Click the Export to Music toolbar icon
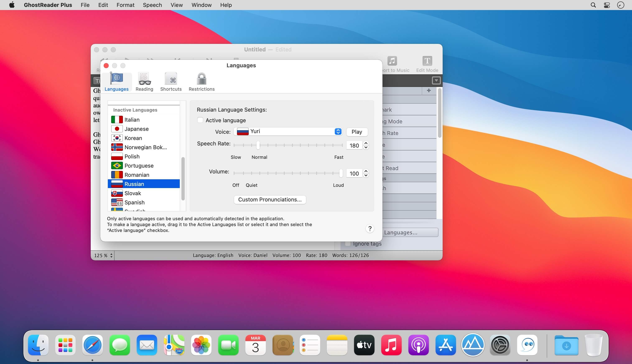The width and height of the screenshot is (632, 364). (392, 61)
